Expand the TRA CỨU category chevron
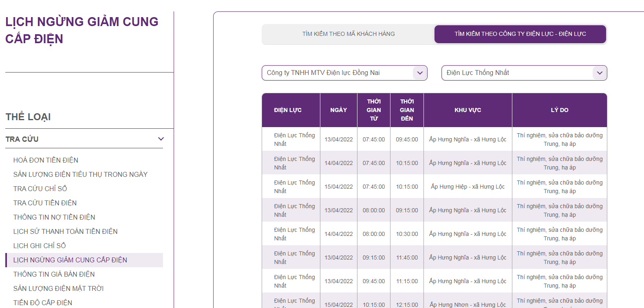Screen dimensions: 644x308 161,139
